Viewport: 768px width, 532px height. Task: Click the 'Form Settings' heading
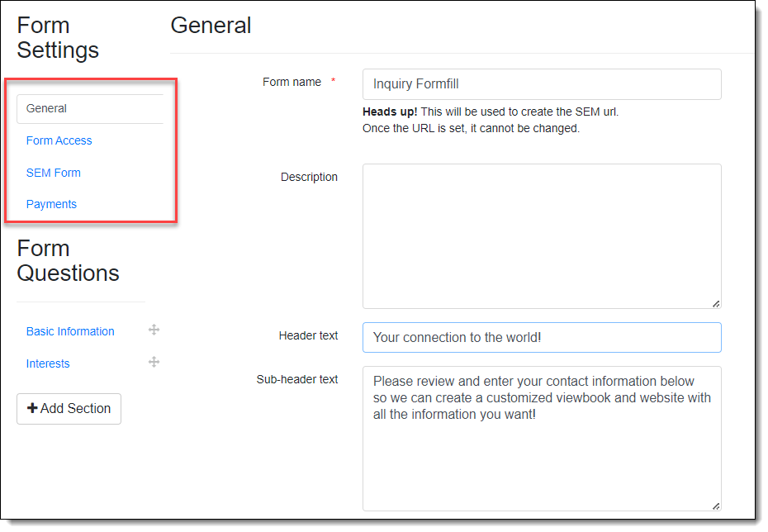click(58, 38)
